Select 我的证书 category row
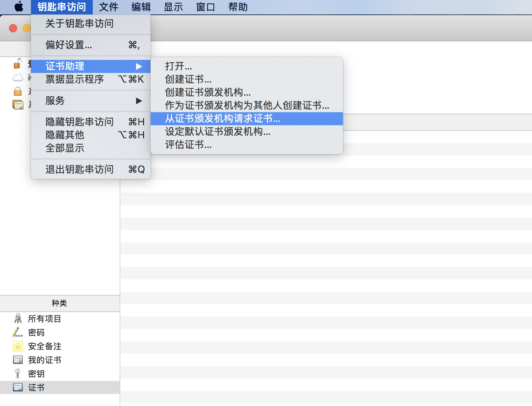This screenshot has width=532, height=406. point(60,360)
